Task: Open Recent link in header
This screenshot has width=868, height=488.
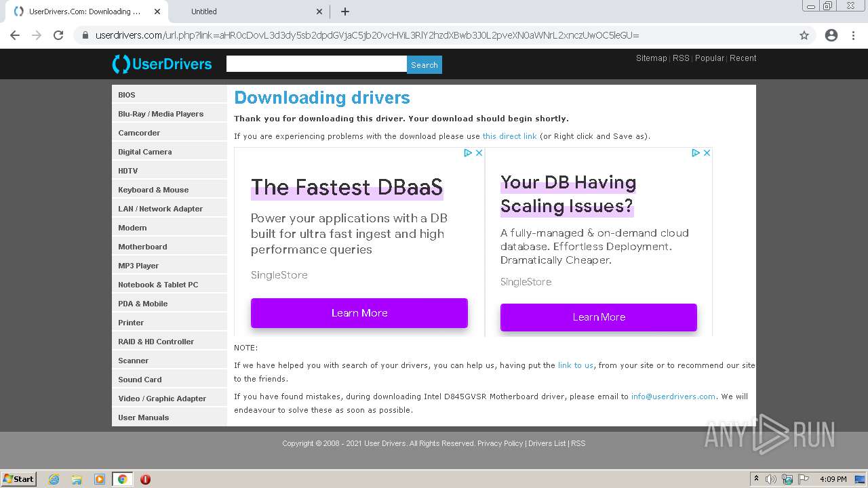Action: click(743, 58)
